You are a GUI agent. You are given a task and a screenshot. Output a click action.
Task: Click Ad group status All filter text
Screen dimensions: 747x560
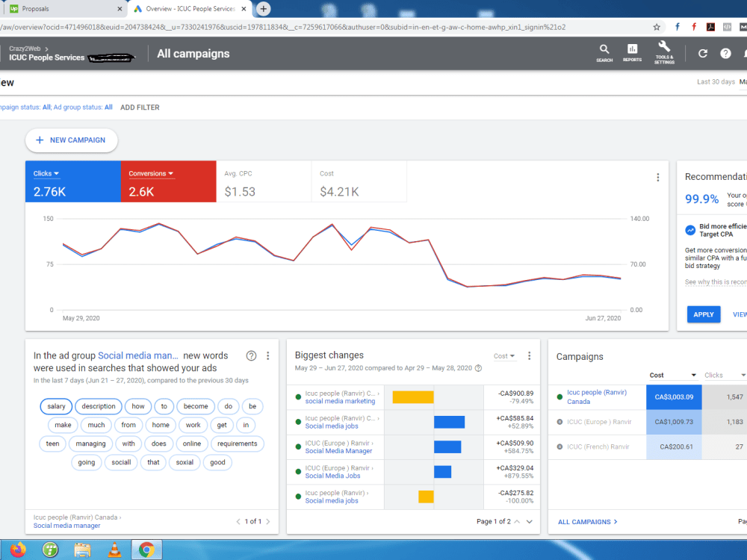point(83,108)
